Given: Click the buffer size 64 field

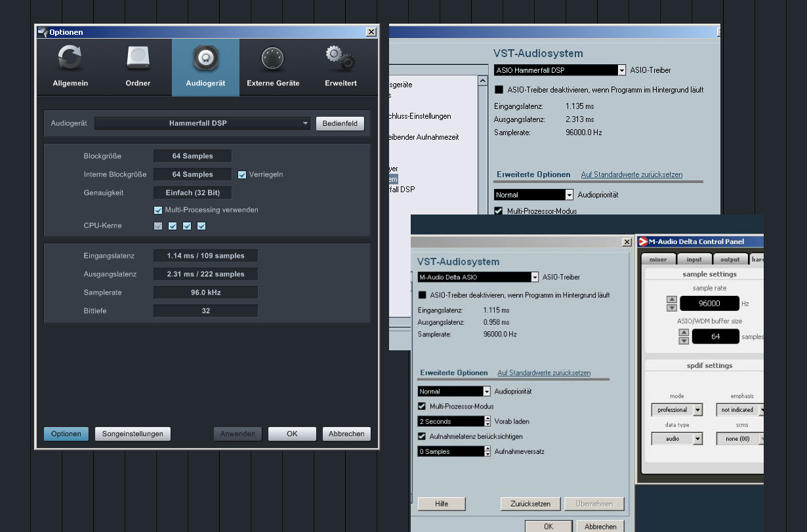Looking at the screenshot, I should click(715, 337).
